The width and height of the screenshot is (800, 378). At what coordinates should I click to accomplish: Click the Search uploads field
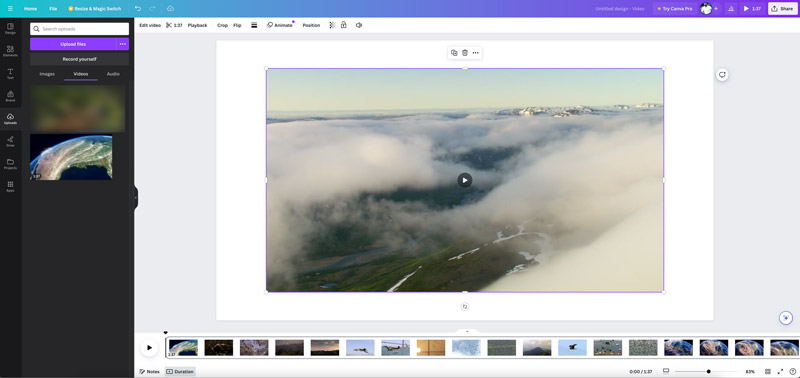80,29
